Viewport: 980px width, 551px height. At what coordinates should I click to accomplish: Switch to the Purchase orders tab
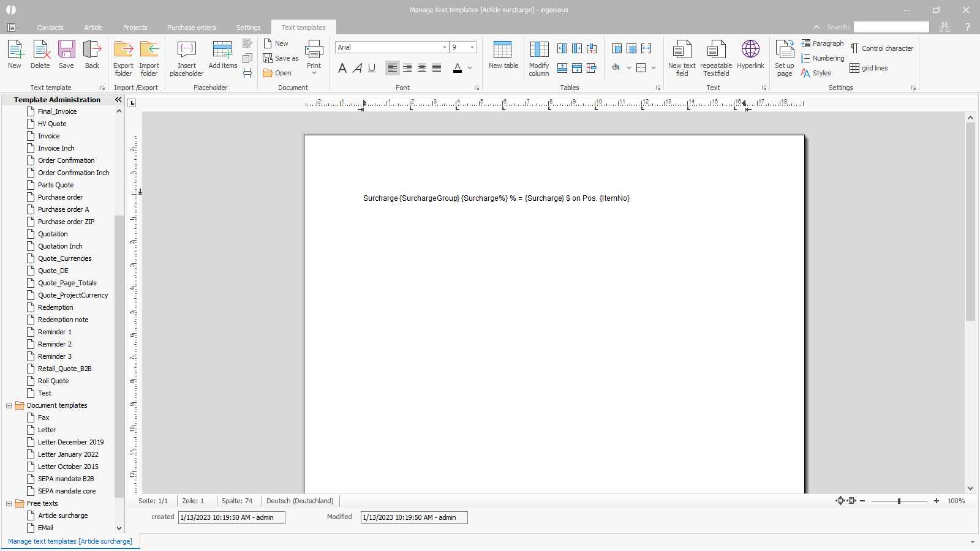(192, 28)
